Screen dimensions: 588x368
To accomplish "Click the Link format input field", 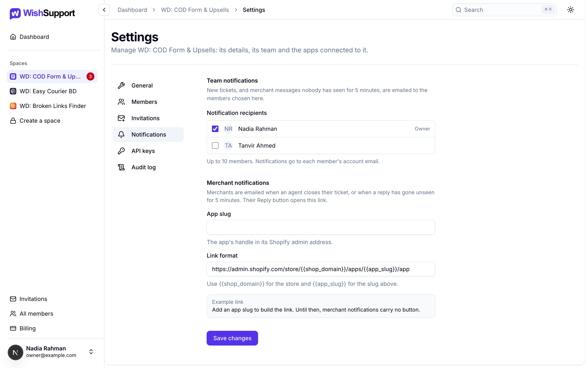I will click(x=321, y=269).
